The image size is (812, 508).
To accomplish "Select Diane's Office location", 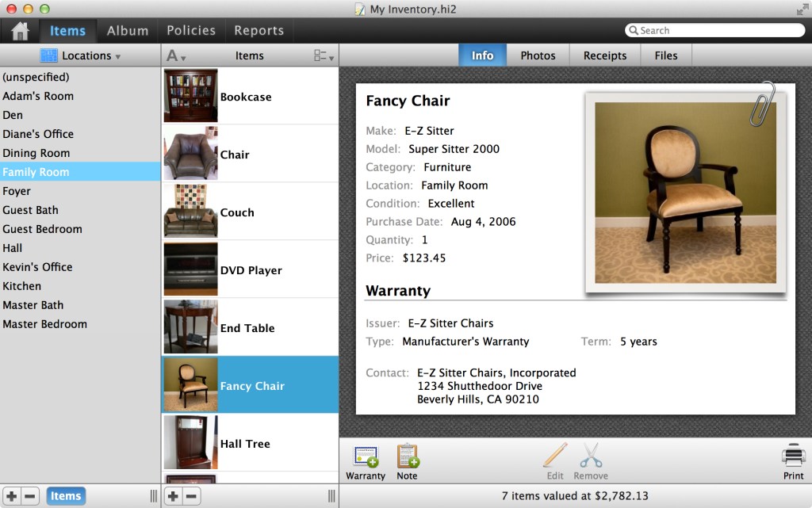I will tap(80, 134).
